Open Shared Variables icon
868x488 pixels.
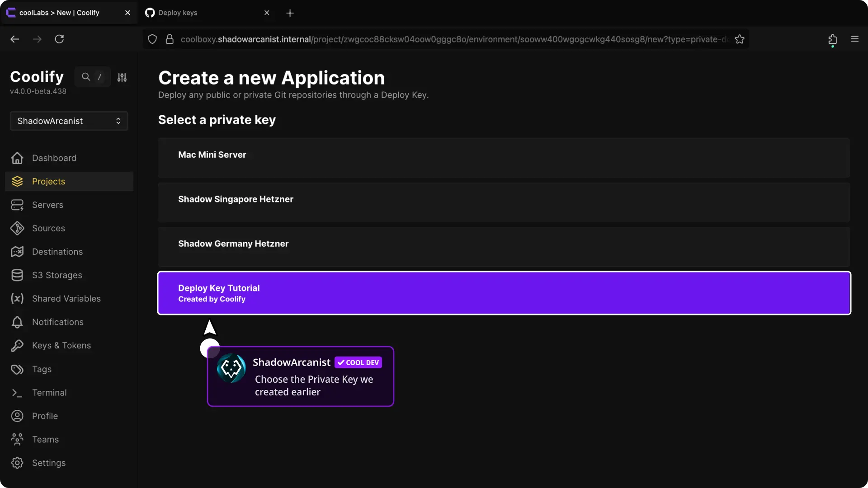coord(17,299)
